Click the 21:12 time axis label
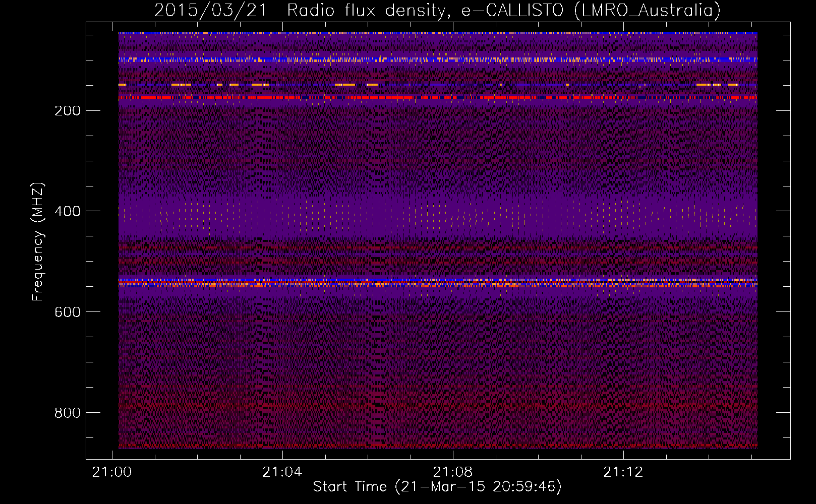The width and height of the screenshot is (816, 504). (x=623, y=472)
